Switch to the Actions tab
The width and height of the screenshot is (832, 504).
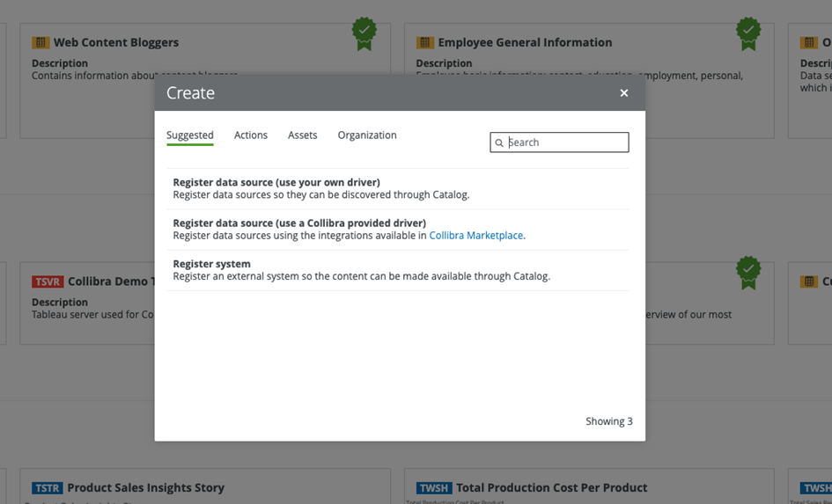[x=251, y=135]
